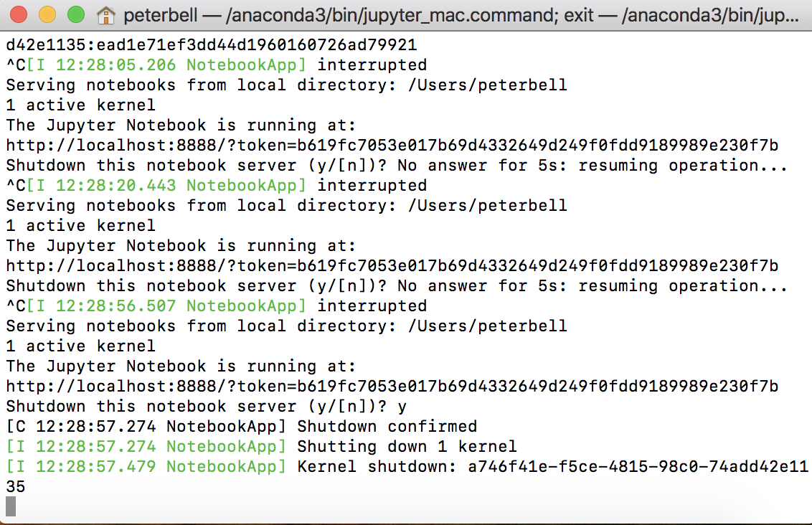Click the 'Shutting down 1 kernel' message

coord(407,446)
